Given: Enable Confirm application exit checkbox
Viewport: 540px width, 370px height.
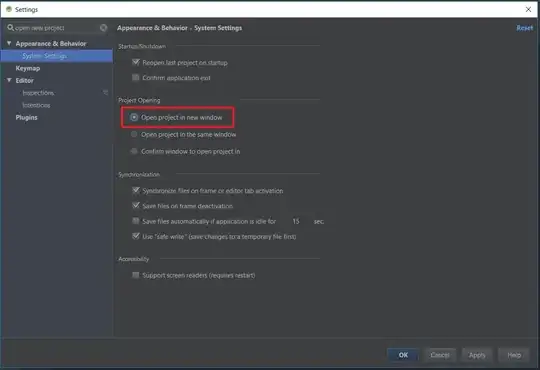Looking at the screenshot, I should click(x=136, y=78).
